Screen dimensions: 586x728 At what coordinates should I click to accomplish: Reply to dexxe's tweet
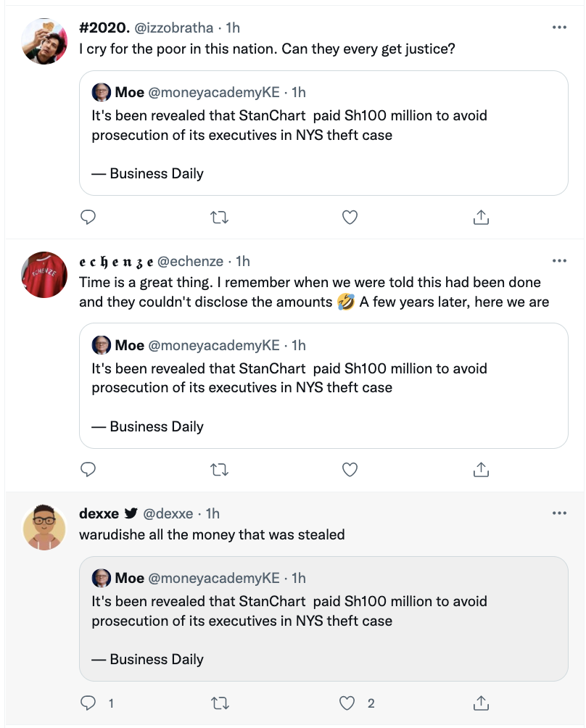tap(88, 703)
